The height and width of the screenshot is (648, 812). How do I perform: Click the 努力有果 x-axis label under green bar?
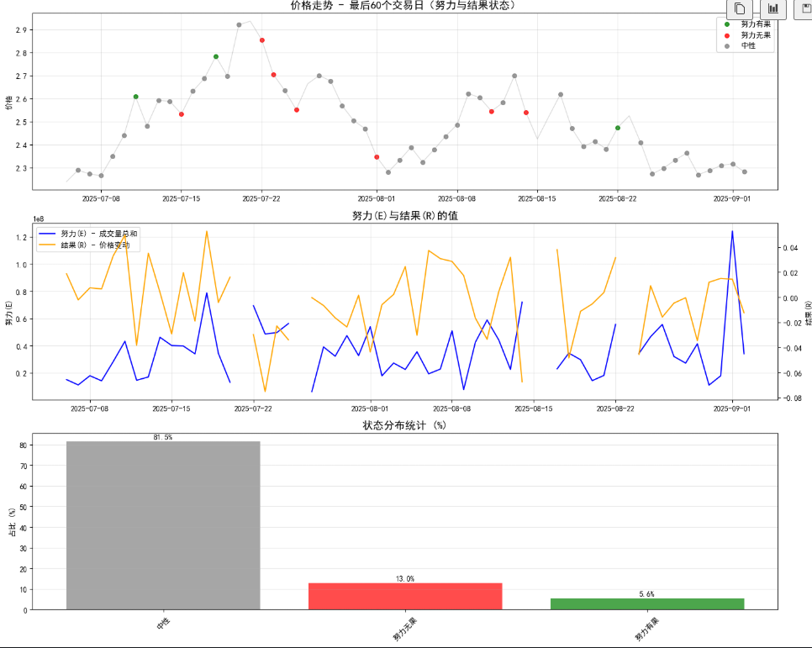[646, 629]
